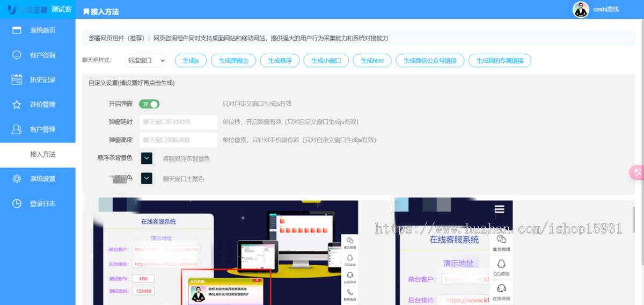
Task: Open the 历史记录 menu item
Action: tap(38, 79)
